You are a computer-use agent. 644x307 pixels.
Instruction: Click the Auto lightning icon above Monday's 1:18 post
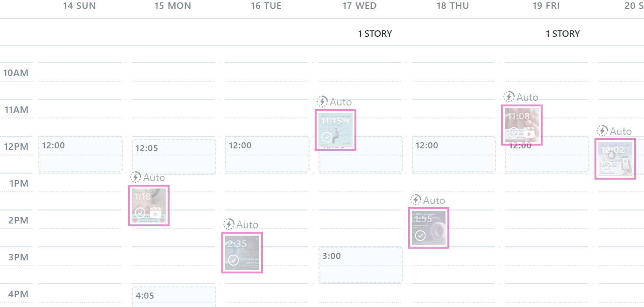coord(135,177)
